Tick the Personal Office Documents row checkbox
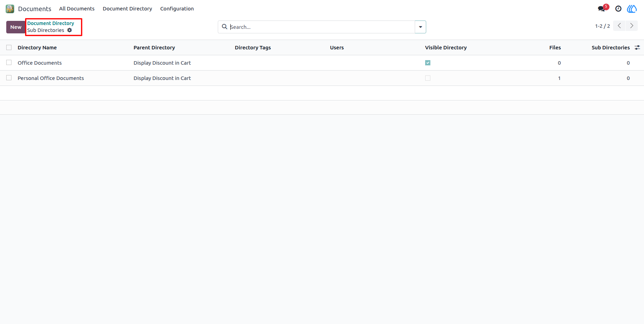The height and width of the screenshot is (324, 644). pyautogui.click(x=9, y=78)
